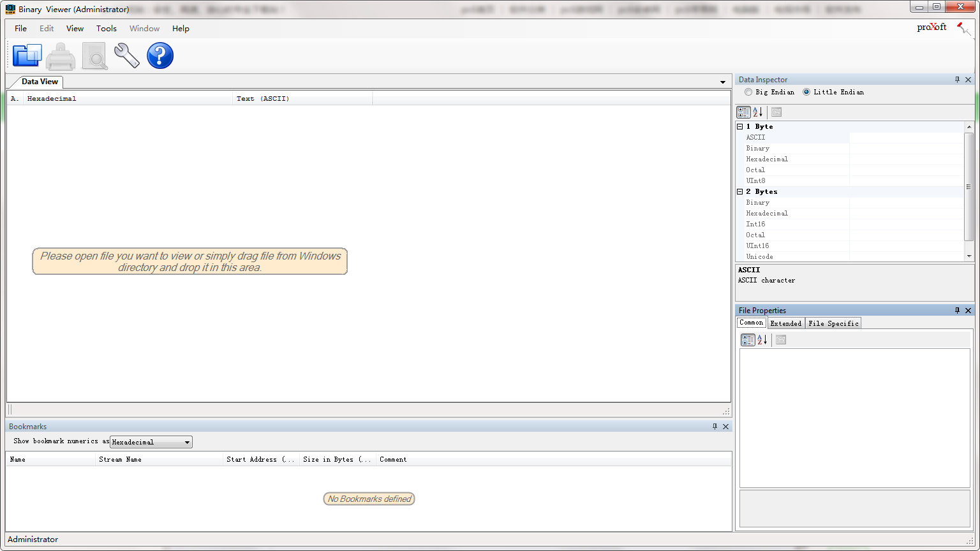980x551 pixels.
Task: Switch to the Extended tab
Action: tap(786, 323)
